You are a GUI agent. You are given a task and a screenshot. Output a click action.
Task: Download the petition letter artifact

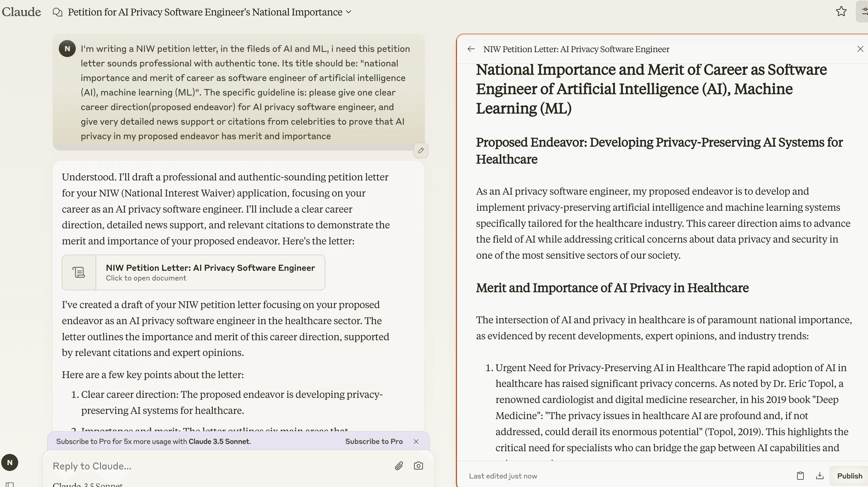pos(820,476)
